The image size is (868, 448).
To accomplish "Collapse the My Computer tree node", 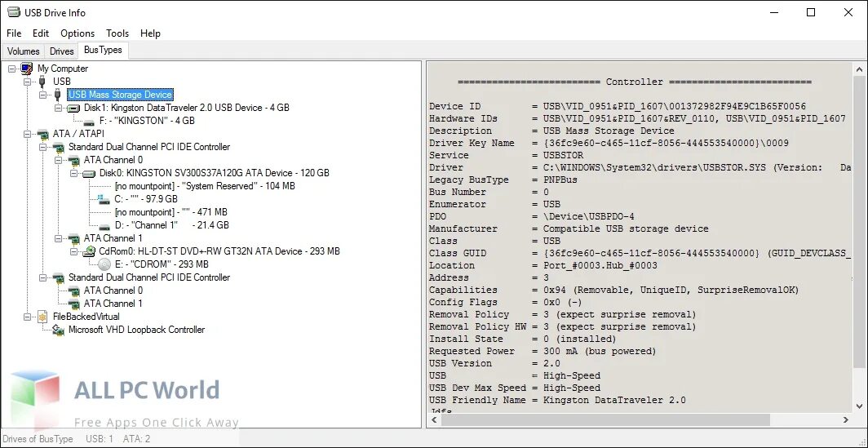I will [x=11, y=69].
